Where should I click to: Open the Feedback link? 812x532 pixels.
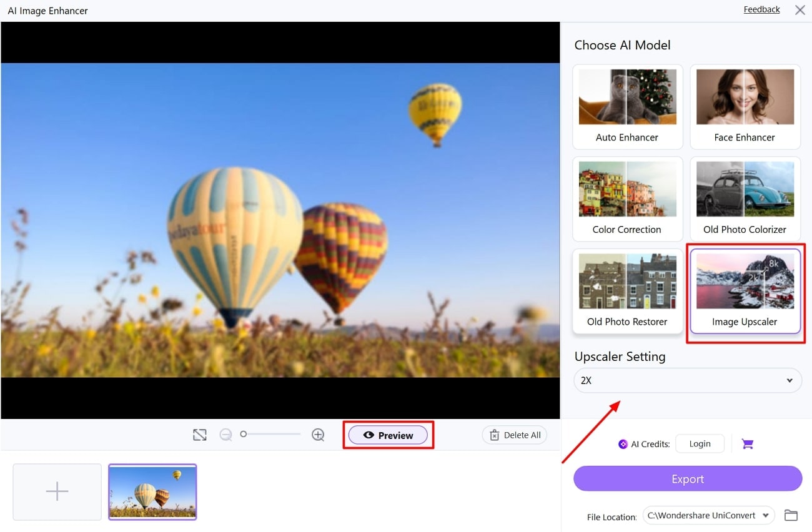(761, 9)
